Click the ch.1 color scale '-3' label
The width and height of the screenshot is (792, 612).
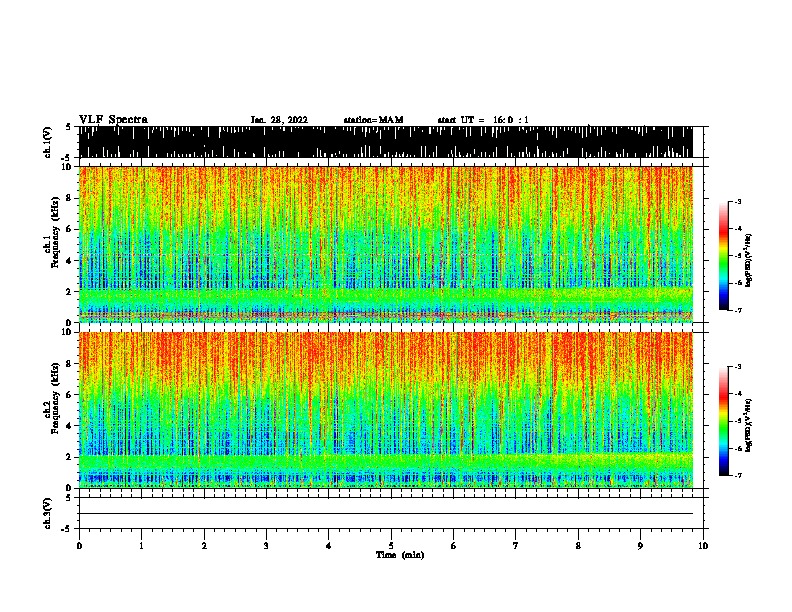[x=737, y=202]
